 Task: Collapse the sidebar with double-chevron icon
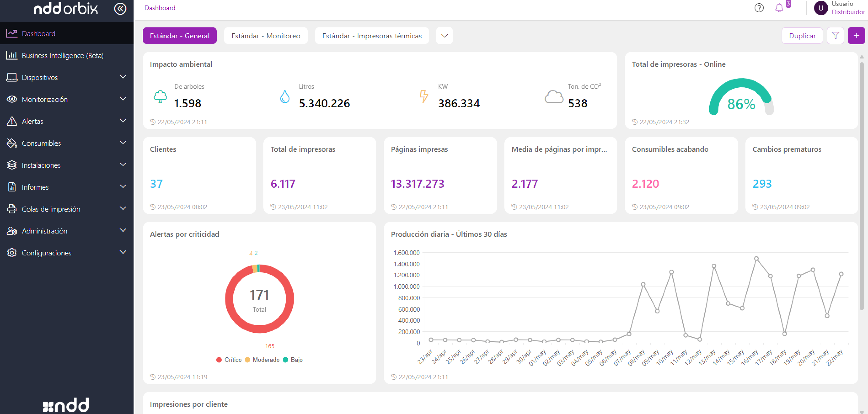(120, 9)
